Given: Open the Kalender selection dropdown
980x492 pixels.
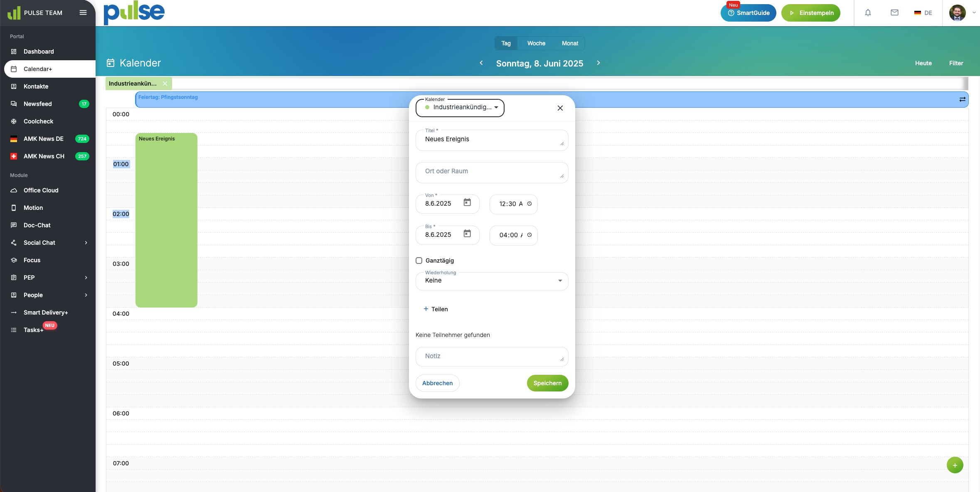Looking at the screenshot, I should click(x=460, y=108).
